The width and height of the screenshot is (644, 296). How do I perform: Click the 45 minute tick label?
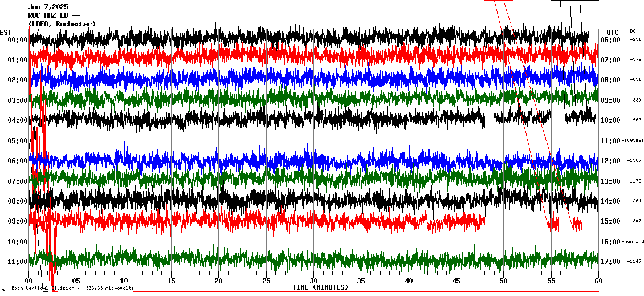[x=456, y=281]
